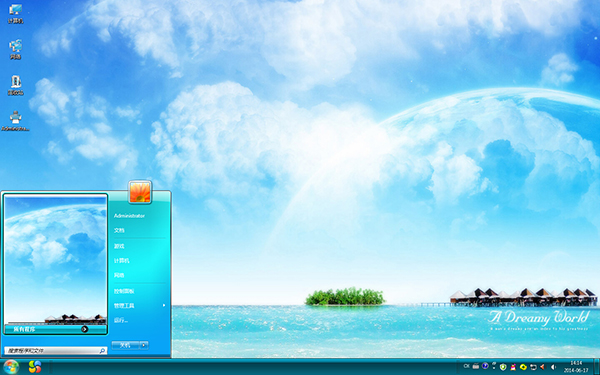
Task: Click the taskbar clock showing 14:14
Action: 576,367
